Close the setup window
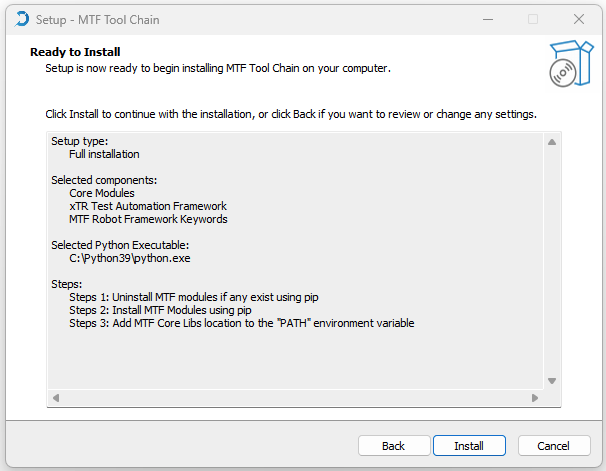 (579, 19)
